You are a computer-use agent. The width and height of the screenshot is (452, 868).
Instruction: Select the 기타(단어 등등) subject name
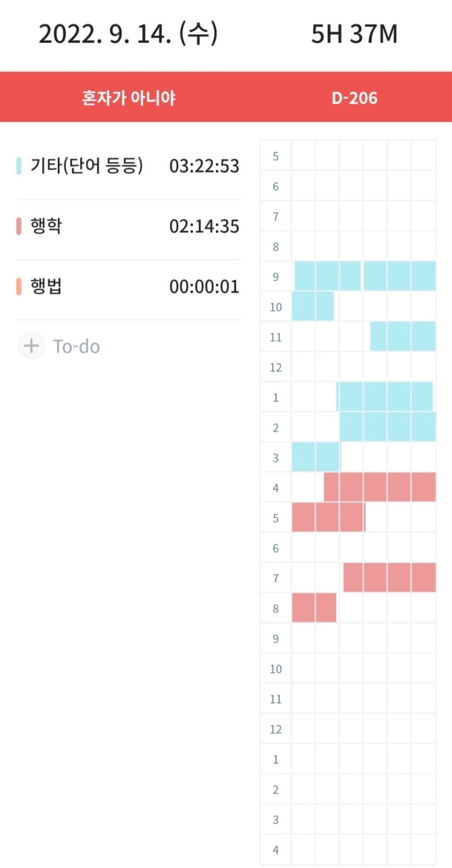(x=86, y=166)
